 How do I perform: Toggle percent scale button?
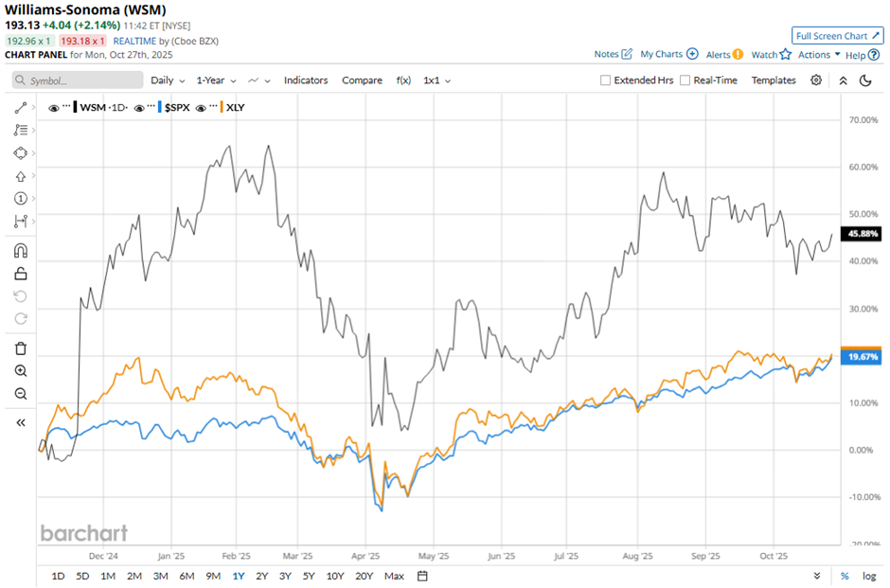coord(845,576)
